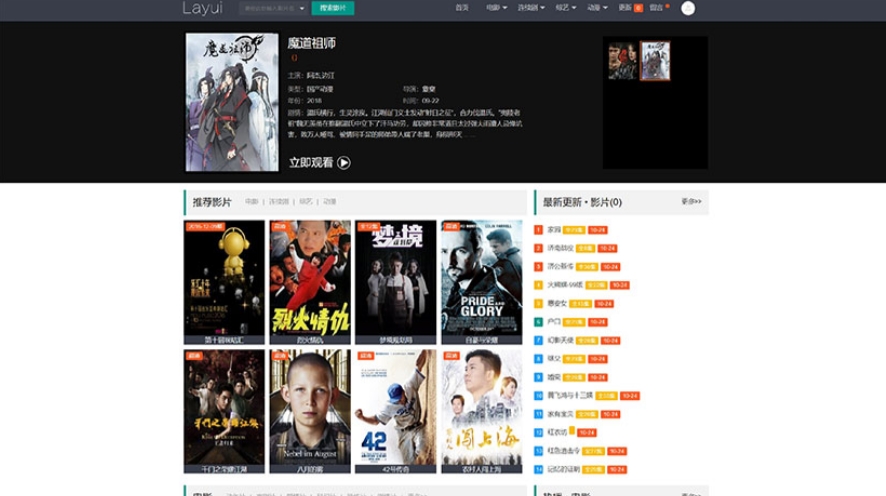
Task: Switch to the 动漫 tab in 推荐影片
Action: 329,202
